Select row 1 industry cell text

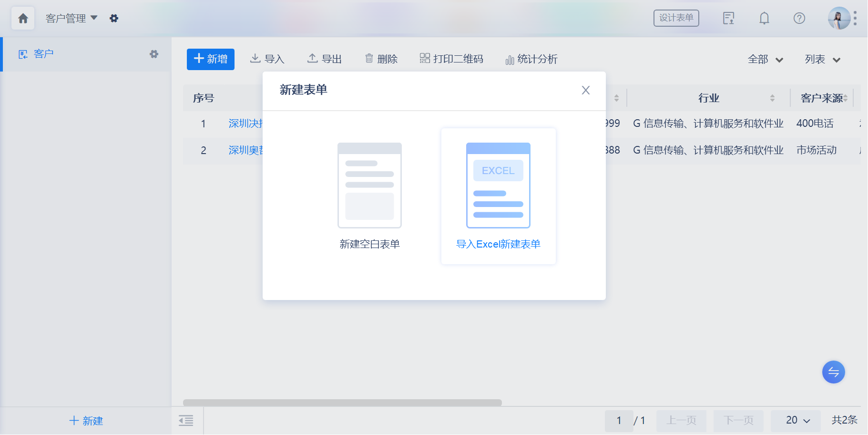(x=708, y=124)
